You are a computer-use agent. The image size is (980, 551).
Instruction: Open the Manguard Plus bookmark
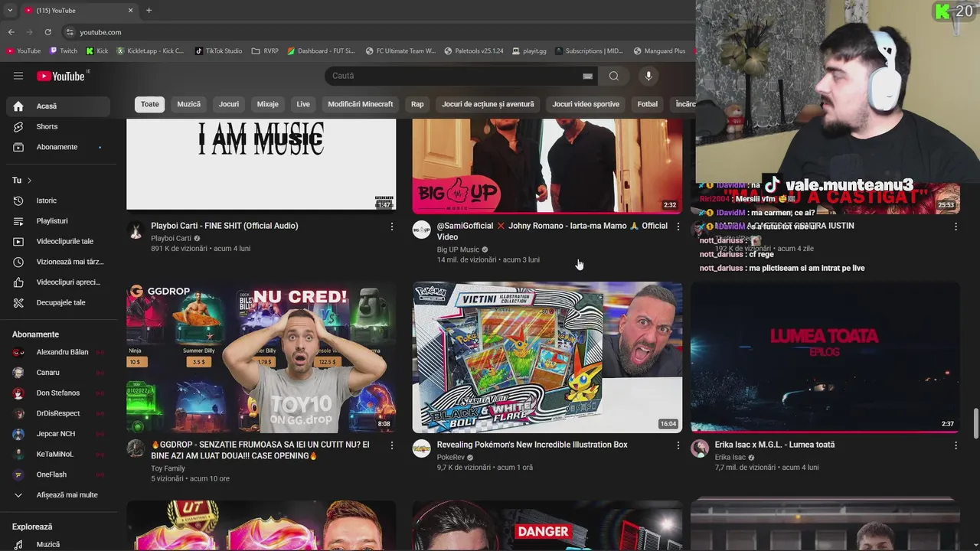pyautogui.click(x=659, y=51)
